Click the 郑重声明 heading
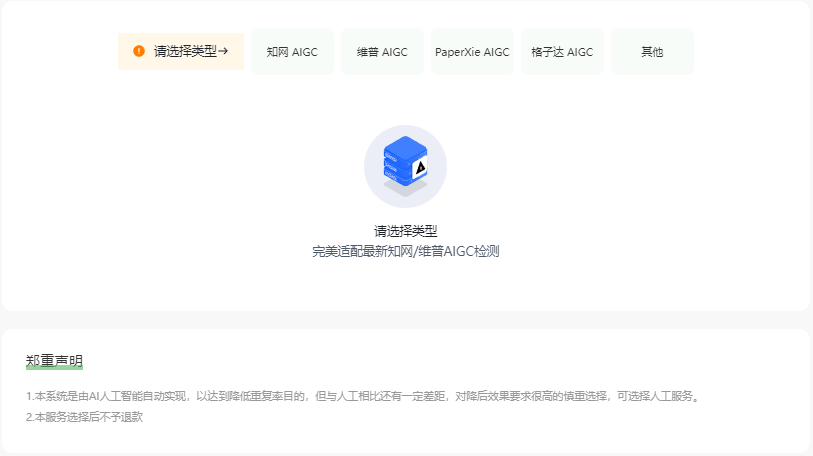813x456 pixels. [54, 361]
